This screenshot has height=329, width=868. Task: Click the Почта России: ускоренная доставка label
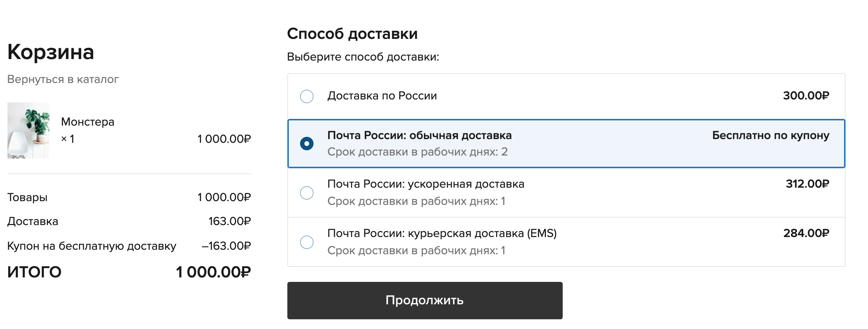(426, 184)
